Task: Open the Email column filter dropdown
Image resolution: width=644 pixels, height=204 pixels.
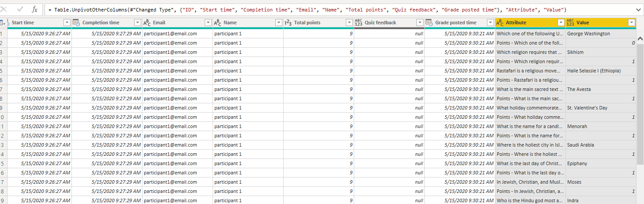Action: (208, 23)
